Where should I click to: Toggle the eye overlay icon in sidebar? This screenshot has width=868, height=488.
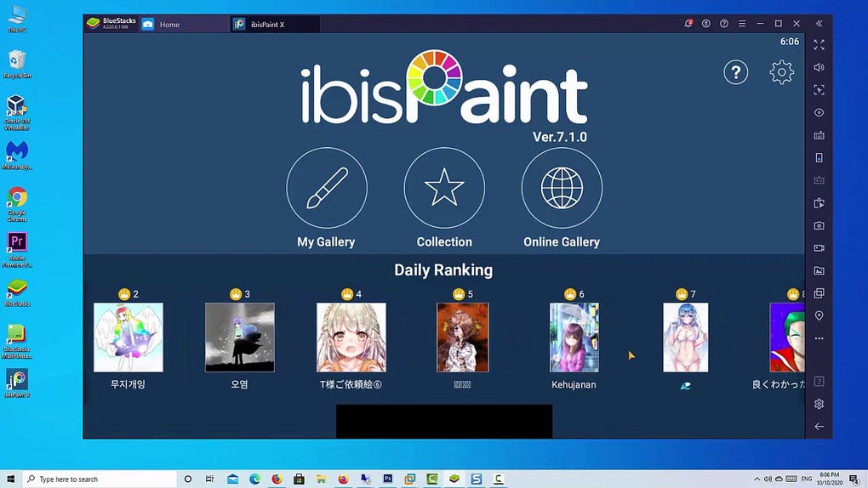819,113
